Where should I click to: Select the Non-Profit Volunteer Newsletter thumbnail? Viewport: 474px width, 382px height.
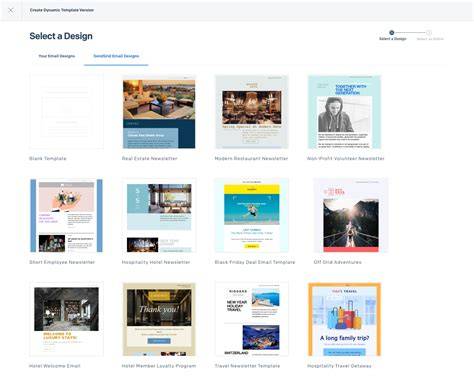click(344, 112)
